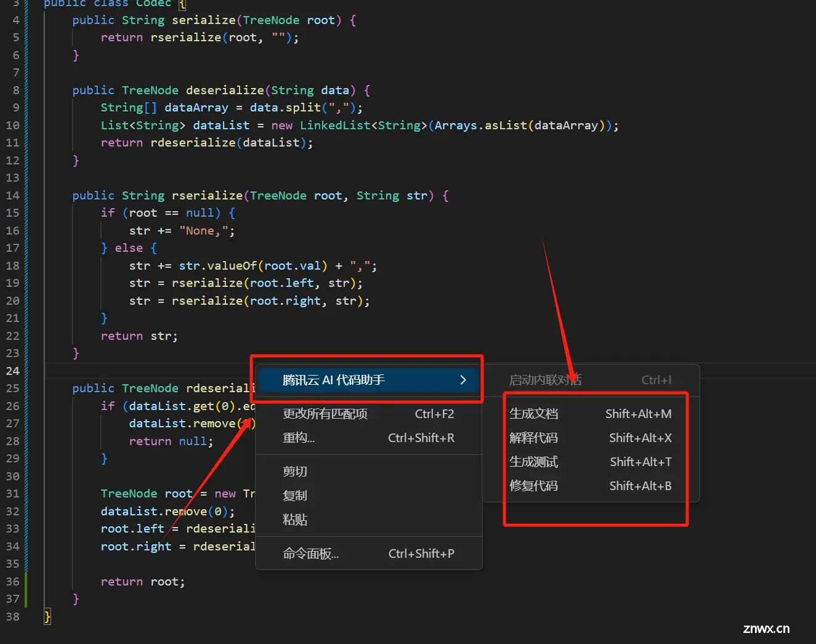Click 'str.valueOf' on line 18

coord(218,266)
